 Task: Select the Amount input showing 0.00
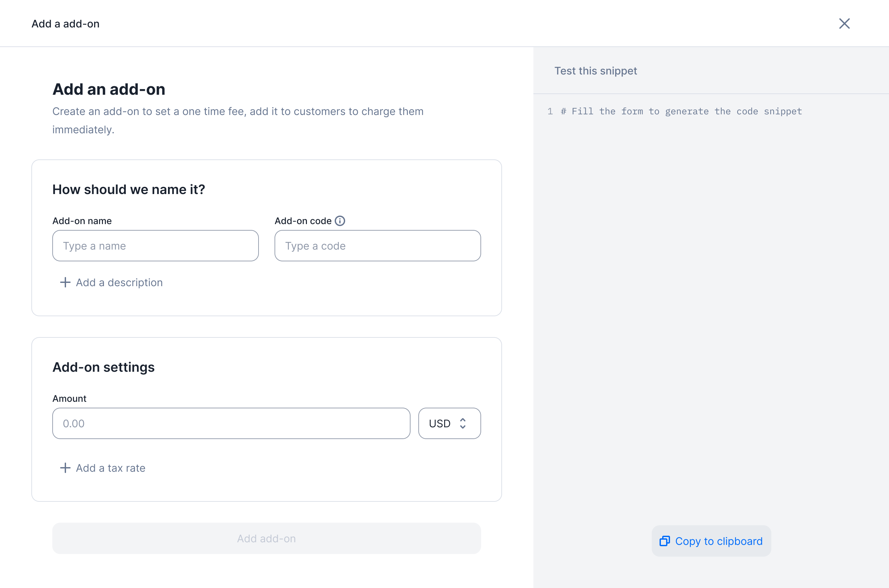[231, 423]
